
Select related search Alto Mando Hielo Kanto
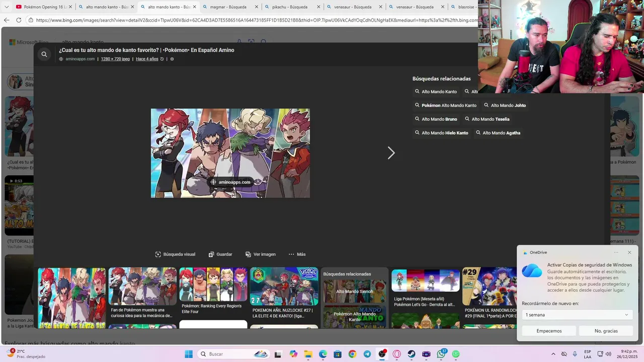[441, 133]
